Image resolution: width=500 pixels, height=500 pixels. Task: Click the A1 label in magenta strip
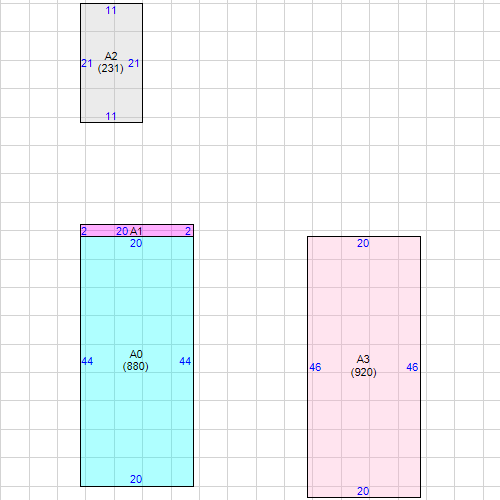pos(136,231)
